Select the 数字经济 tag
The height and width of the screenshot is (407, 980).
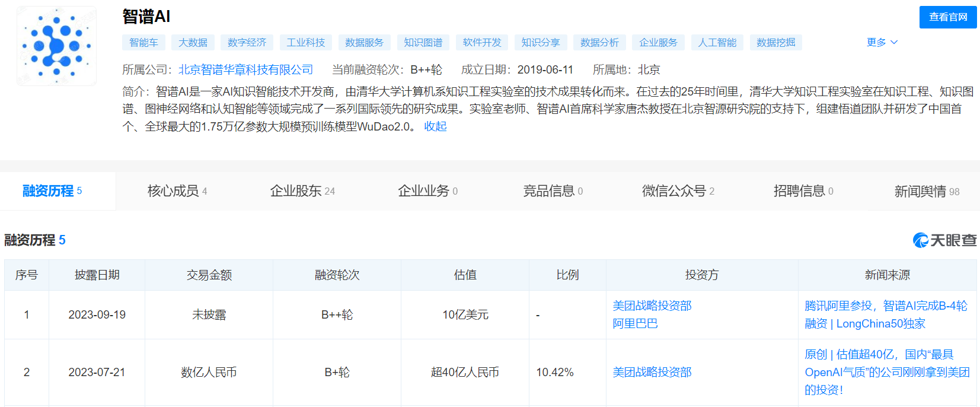point(247,42)
